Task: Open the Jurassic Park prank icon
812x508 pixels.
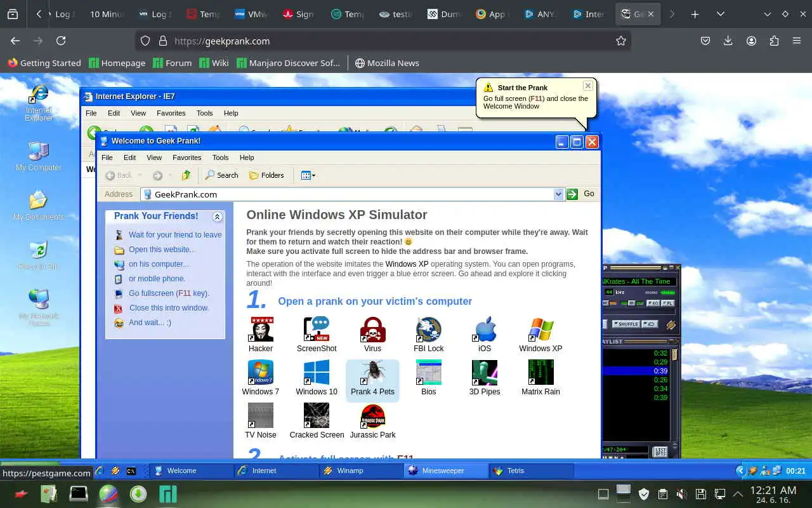Action: [x=372, y=421]
